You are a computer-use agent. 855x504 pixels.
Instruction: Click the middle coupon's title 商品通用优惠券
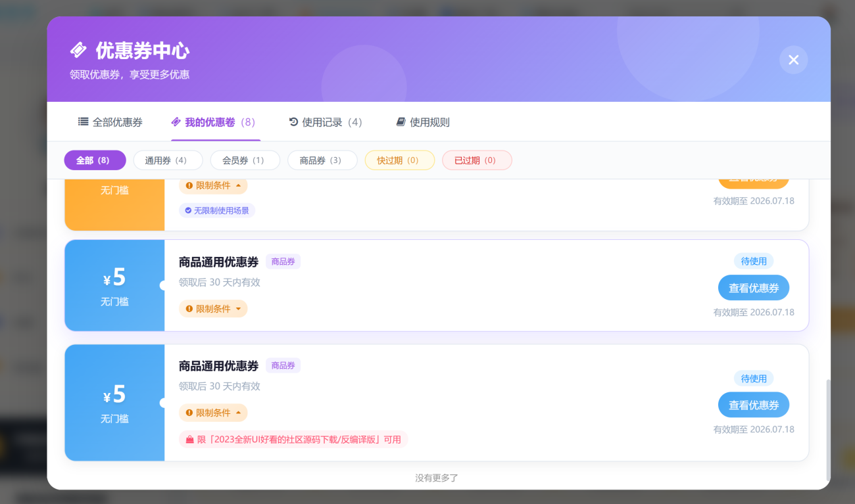coord(219,262)
